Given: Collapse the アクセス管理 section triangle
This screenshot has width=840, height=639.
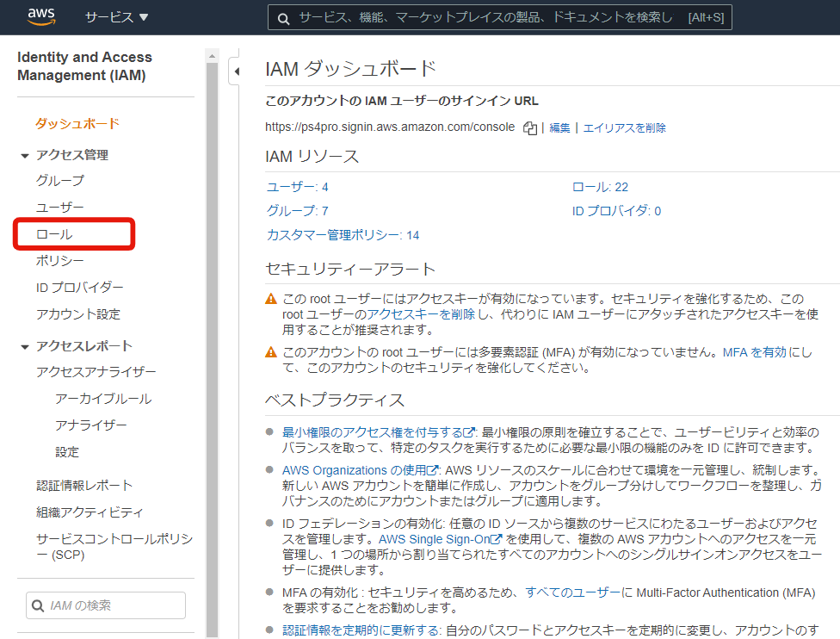Looking at the screenshot, I should (x=25, y=156).
